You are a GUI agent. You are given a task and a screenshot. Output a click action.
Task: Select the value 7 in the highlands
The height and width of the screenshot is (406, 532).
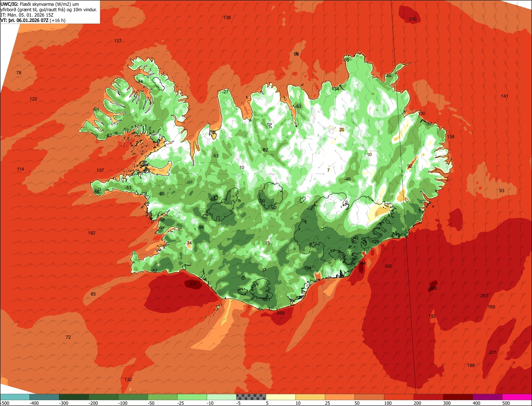click(x=328, y=170)
